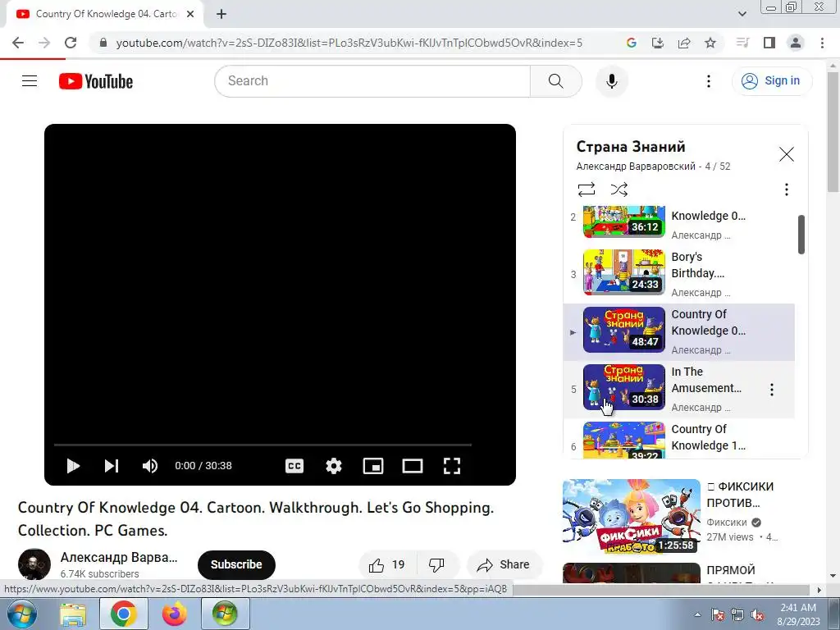
Task: Show hidden tray icons arrow
Action: click(x=697, y=614)
